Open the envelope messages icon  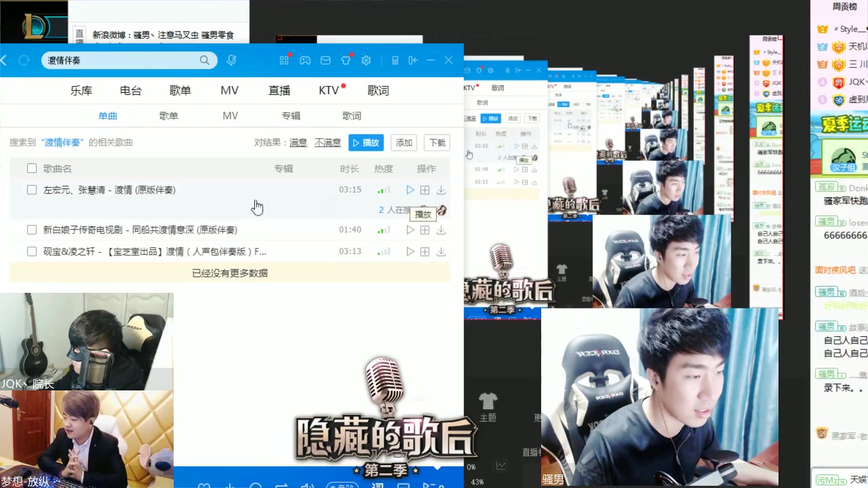coord(325,60)
